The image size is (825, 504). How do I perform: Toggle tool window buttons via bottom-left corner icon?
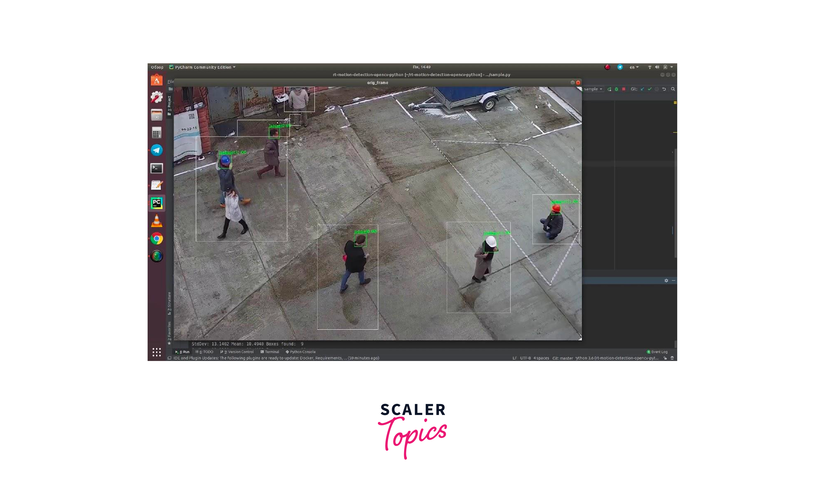[x=169, y=358]
